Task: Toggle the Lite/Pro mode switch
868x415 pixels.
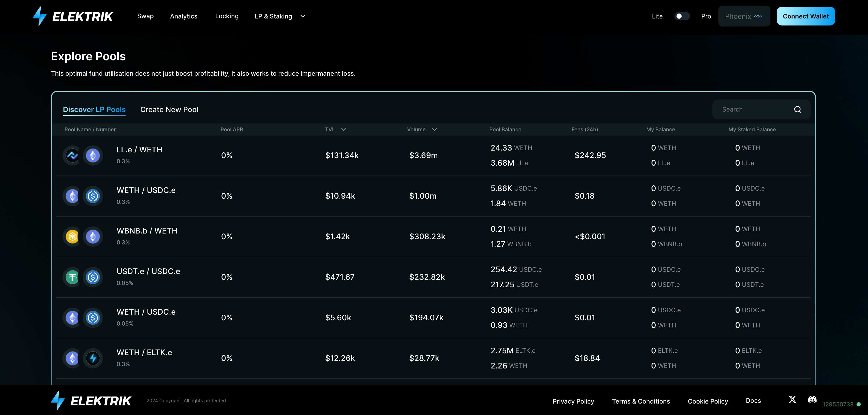Action: point(682,16)
